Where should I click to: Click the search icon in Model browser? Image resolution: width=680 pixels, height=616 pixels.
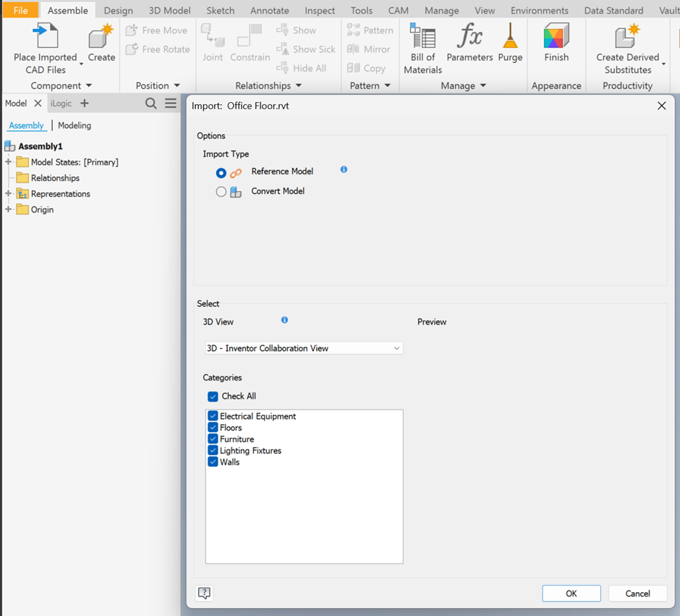pos(150,104)
